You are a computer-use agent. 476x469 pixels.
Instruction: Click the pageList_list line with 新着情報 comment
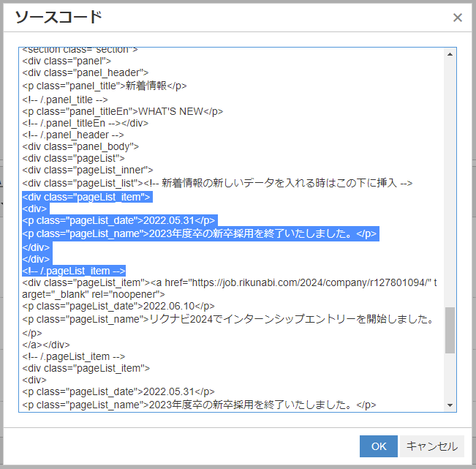[217, 183]
